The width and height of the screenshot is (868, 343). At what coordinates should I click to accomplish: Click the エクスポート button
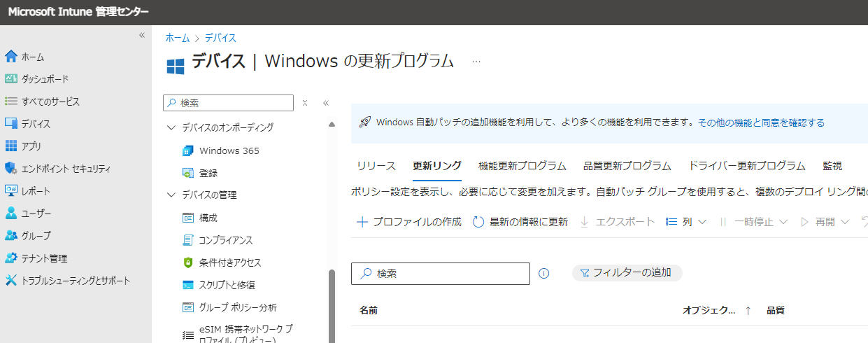618,222
